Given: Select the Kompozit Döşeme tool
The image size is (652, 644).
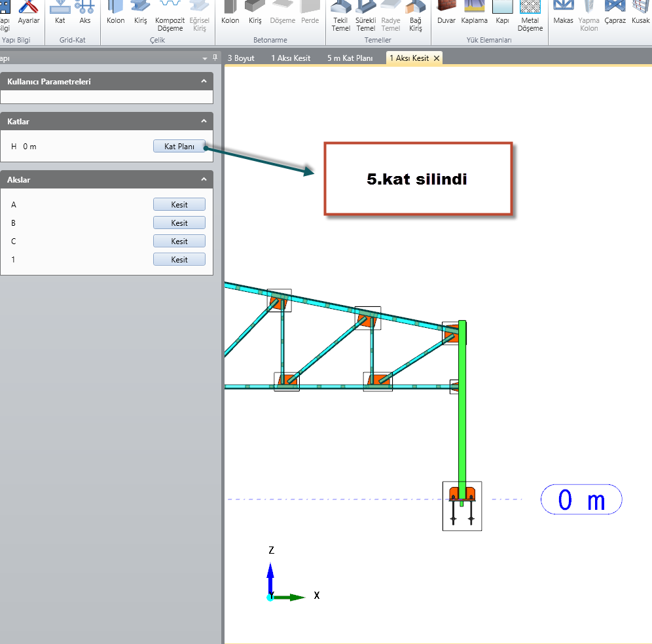Looking at the screenshot, I should point(170,14).
